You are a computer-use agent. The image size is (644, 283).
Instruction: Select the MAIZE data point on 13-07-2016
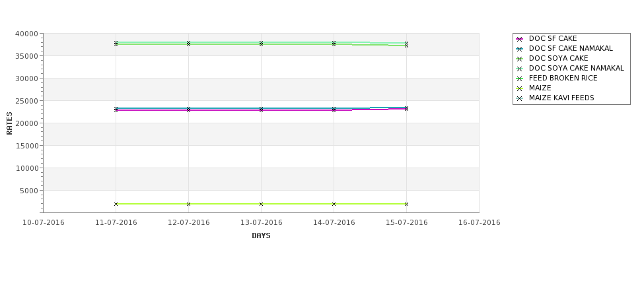click(x=261, y=204)
